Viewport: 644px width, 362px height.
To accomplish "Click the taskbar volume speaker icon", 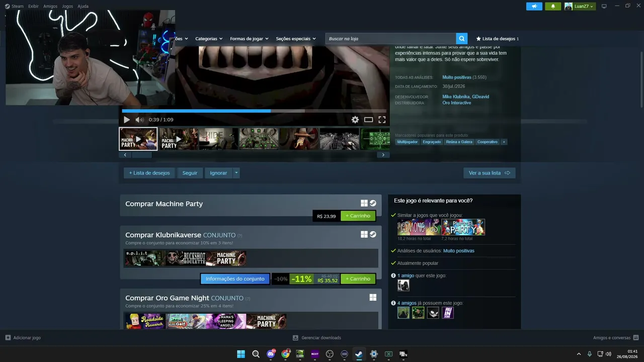I will tap(608, 354).
